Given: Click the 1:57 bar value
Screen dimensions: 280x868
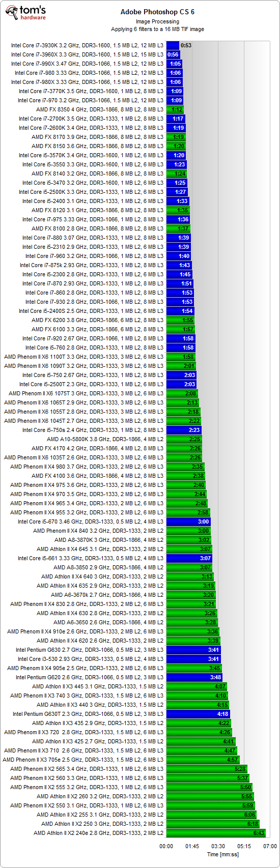Looking at the screenshot, I should click(x=188, y=329).
